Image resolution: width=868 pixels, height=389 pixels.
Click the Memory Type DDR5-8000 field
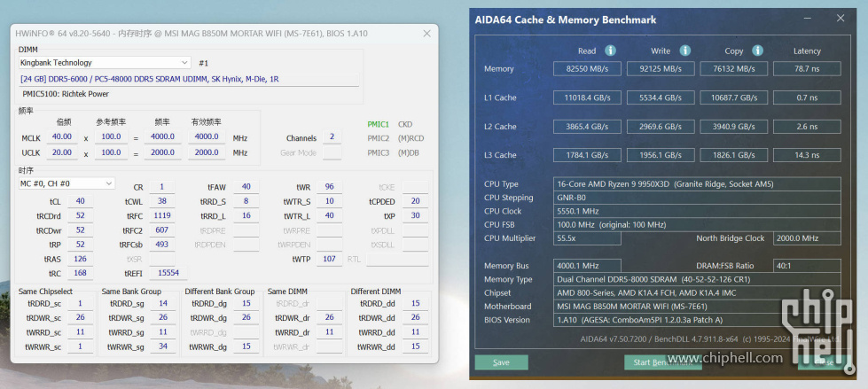697,279
